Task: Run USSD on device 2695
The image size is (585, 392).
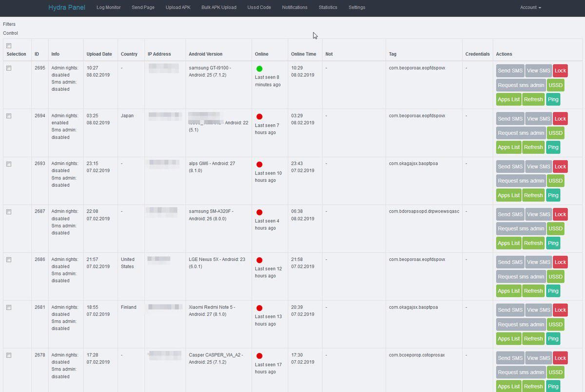Action: click(x=555, y=85)
